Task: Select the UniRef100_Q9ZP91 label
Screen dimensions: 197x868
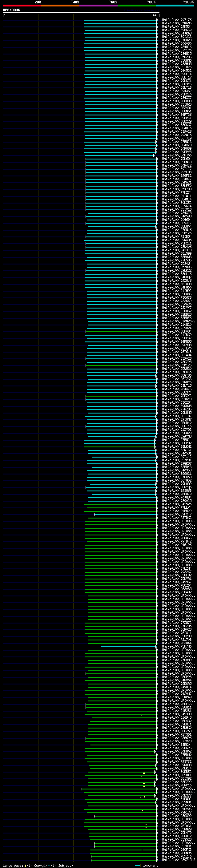Action: point(177,460)
